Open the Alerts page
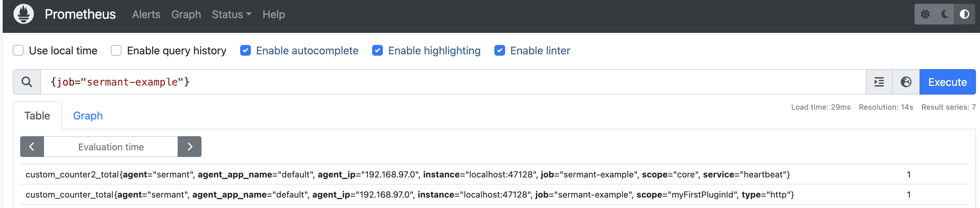The image size is (980, 208). (x=146, y=14)
